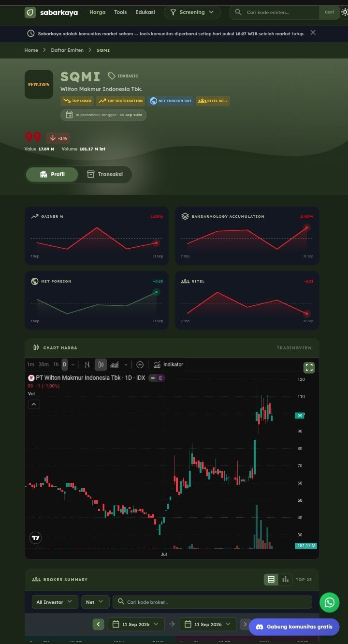This screenshot has height=644, width=348.
Task: Open the start date 11 Sep 2026 picker
Action: point(136,624)
